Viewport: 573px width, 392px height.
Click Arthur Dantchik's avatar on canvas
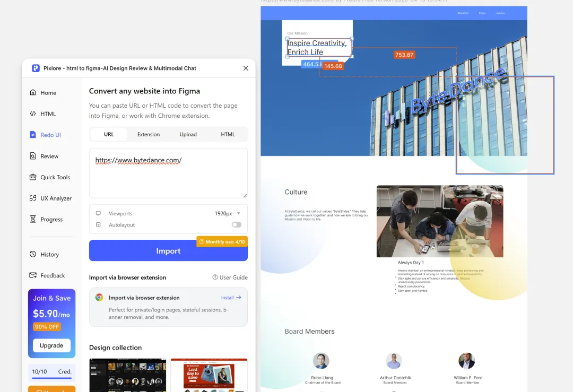click(x=394, y=361)
